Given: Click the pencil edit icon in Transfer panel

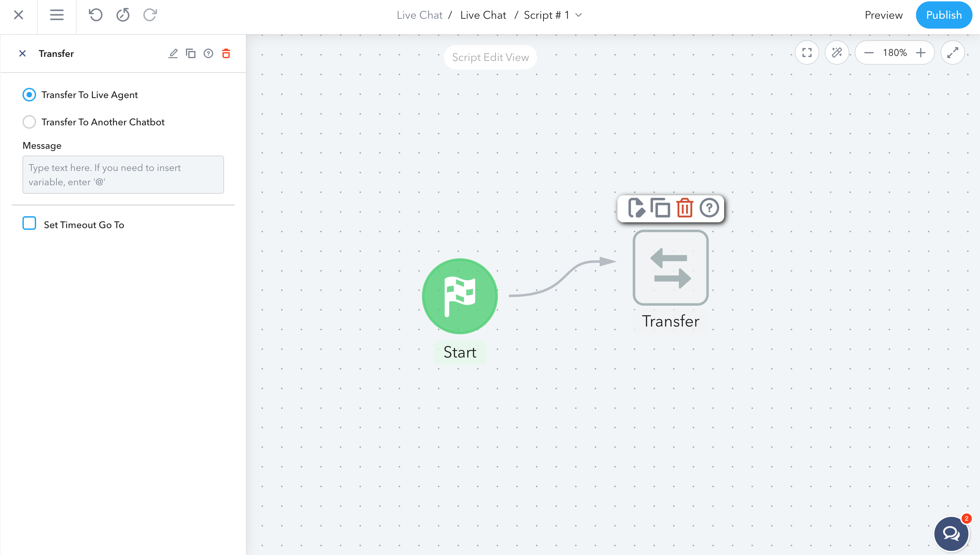Looking at the screenshot, I should tap(172, 53).
